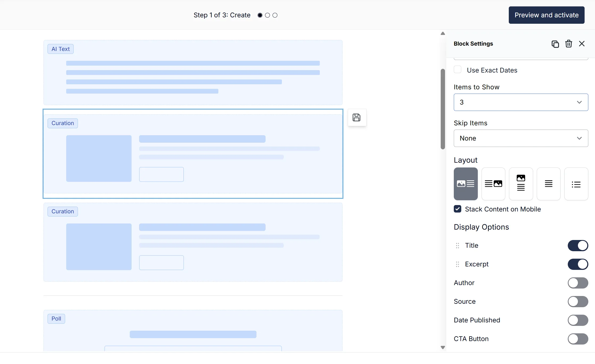Uncheck Stack Content on Mobile
595x364 pixels.
coord(458,209)
